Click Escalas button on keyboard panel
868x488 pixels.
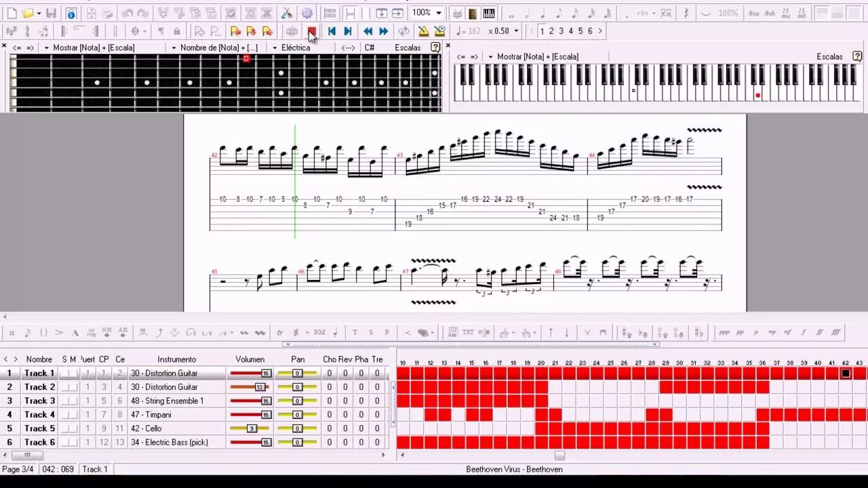tap(829, 56)
